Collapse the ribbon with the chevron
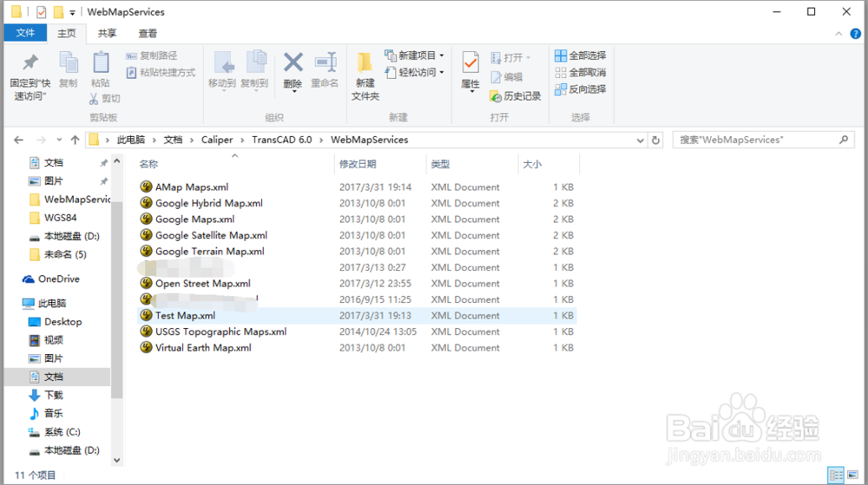Viewport: 868px width, 485px height. click(x=838, y=34)
